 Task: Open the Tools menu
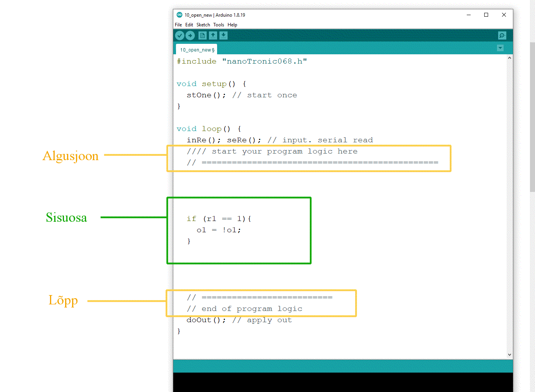tap(219, 25)
